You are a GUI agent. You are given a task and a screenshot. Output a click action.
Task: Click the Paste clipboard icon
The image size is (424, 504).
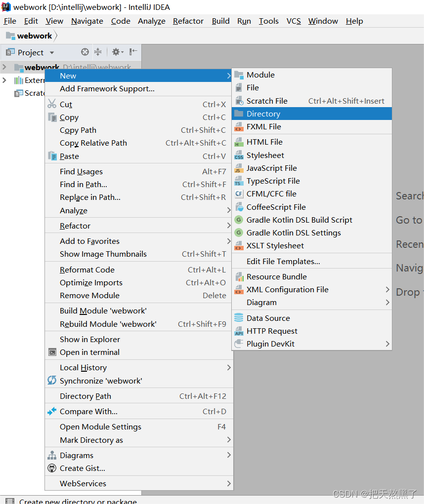click(52, 156)
